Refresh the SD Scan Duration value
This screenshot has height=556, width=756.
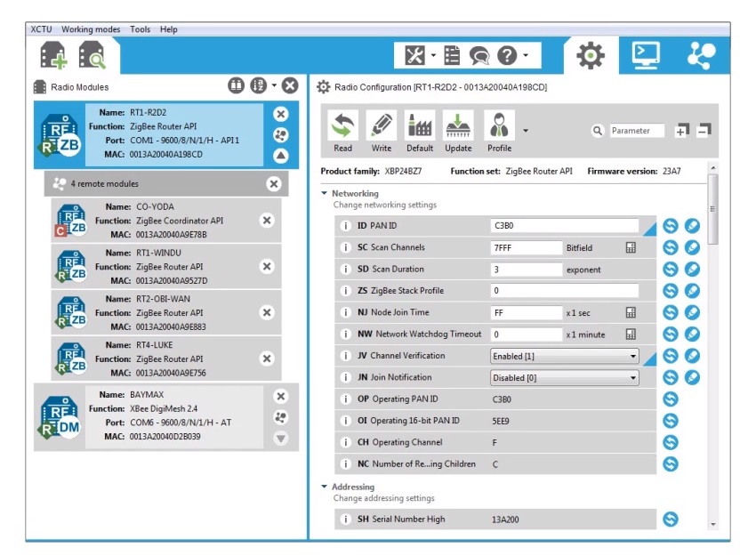click(x=671, y=269)
